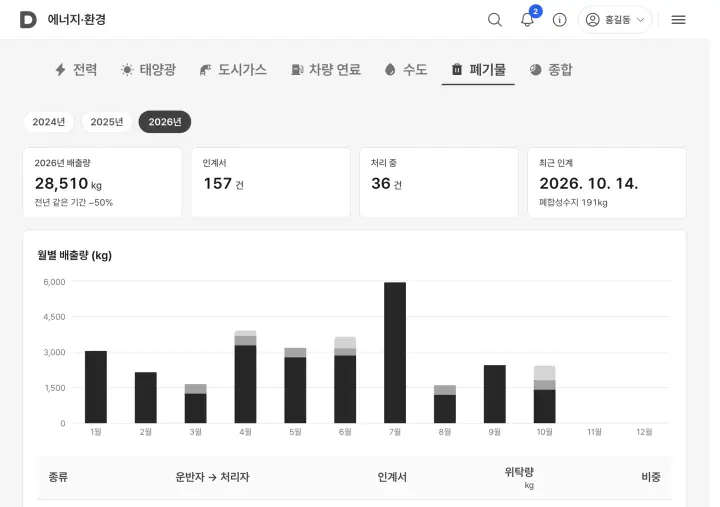The height and width of the screenshot is (507, 720).
Task: Click the 6,000 axis label
Action: pos(54,282)
